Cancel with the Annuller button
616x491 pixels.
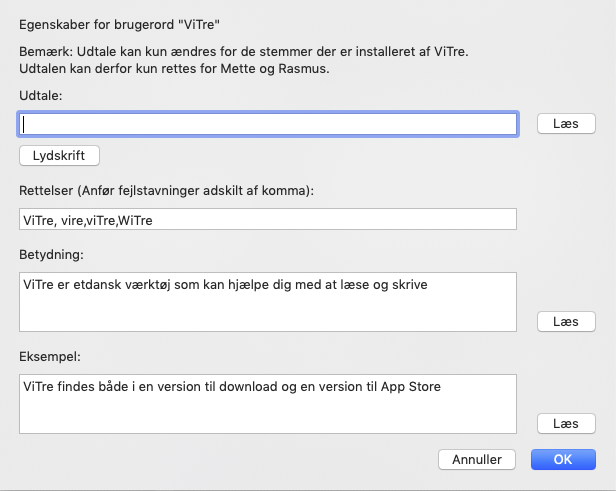pyautogui.click(x=477, y=460)
